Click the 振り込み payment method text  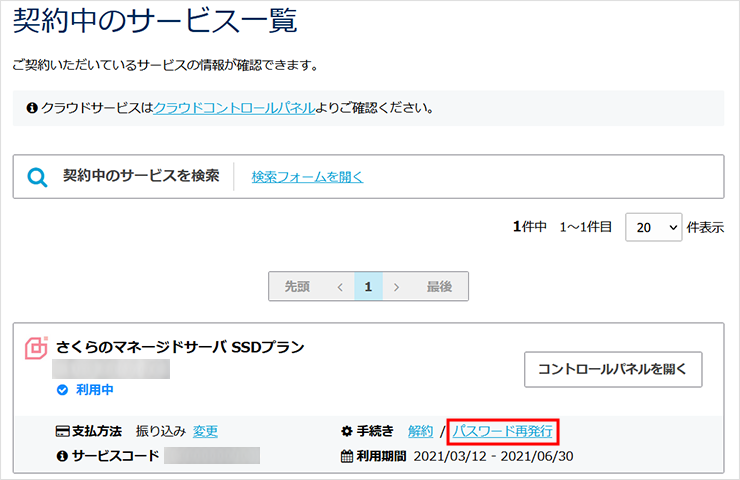(x=160, y=431)
